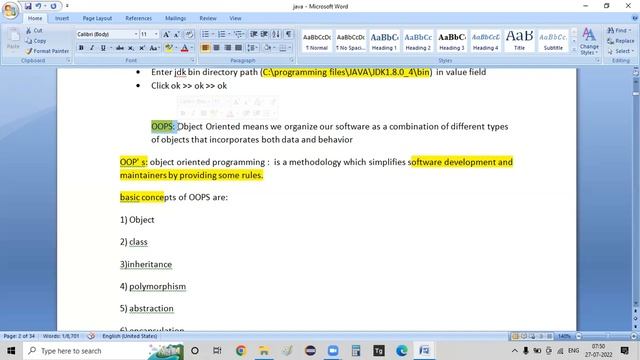The width and height of the screenshot is (640, 360).
Task: Apply the Title style
Action: [x=519, y=41]
